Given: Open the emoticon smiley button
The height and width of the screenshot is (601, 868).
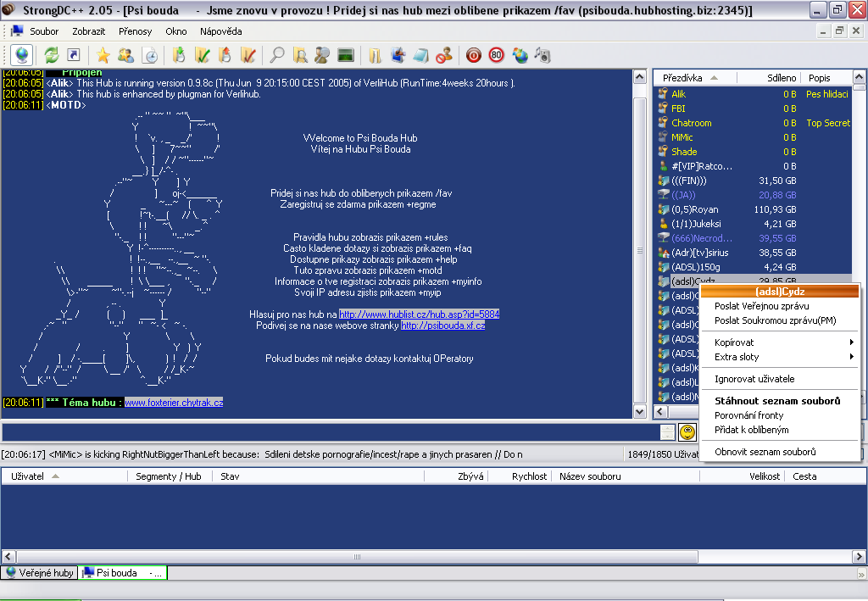Looking at the screenshot, I should coord(687,432).
